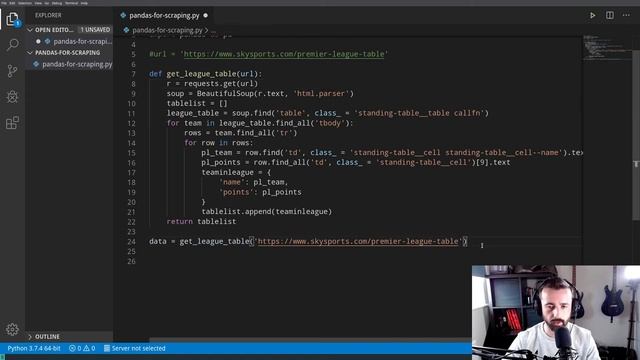Click 'rows = team.find_all' on line 13
The width and height of the screenshot is (640, 360).
point(227,133)
